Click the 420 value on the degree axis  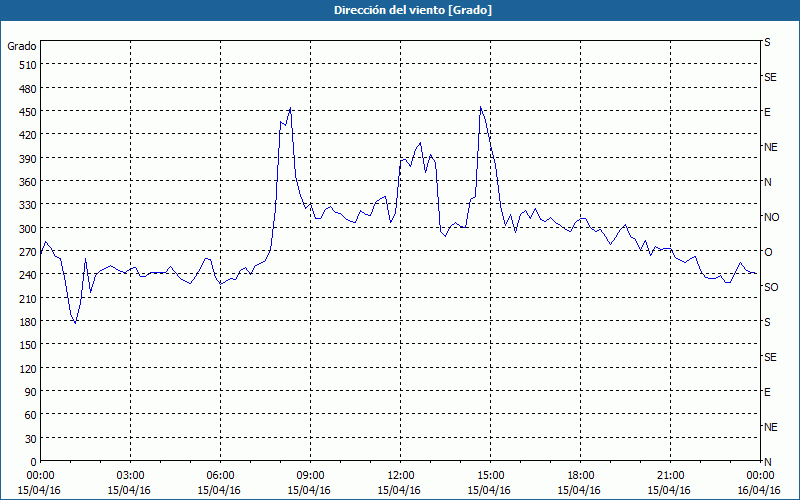[28, 135]
